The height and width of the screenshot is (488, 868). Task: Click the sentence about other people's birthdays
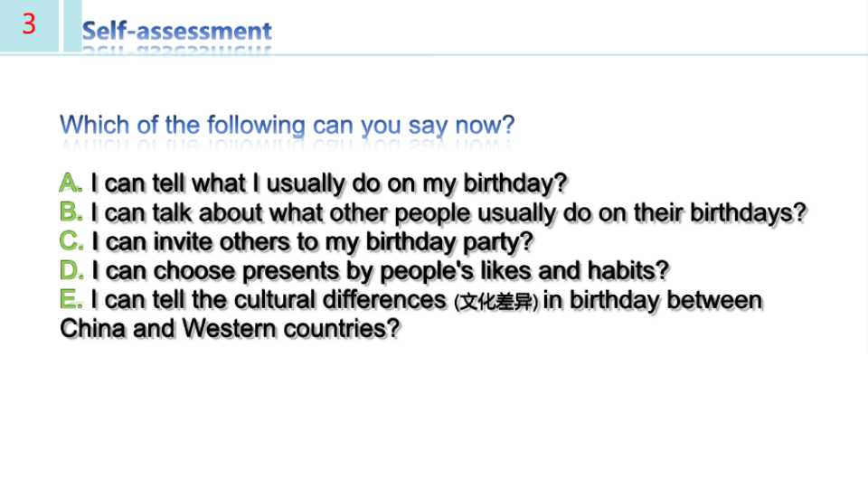[449, 213]
